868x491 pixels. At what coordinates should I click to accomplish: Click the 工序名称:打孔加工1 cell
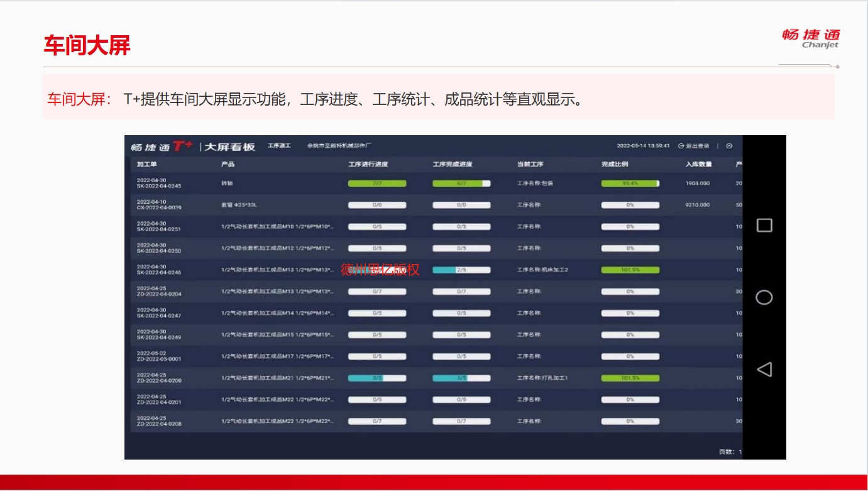(x=542, y=378)
